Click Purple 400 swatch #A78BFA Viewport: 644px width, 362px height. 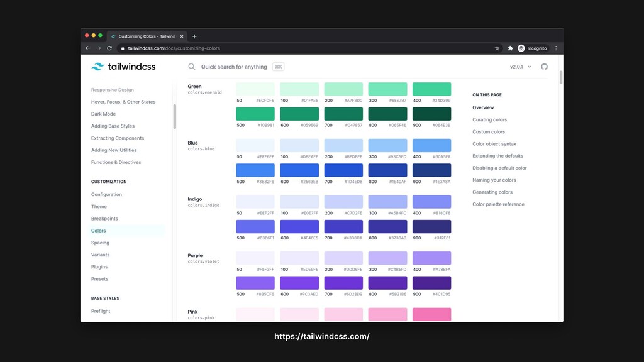click(431, 258)
